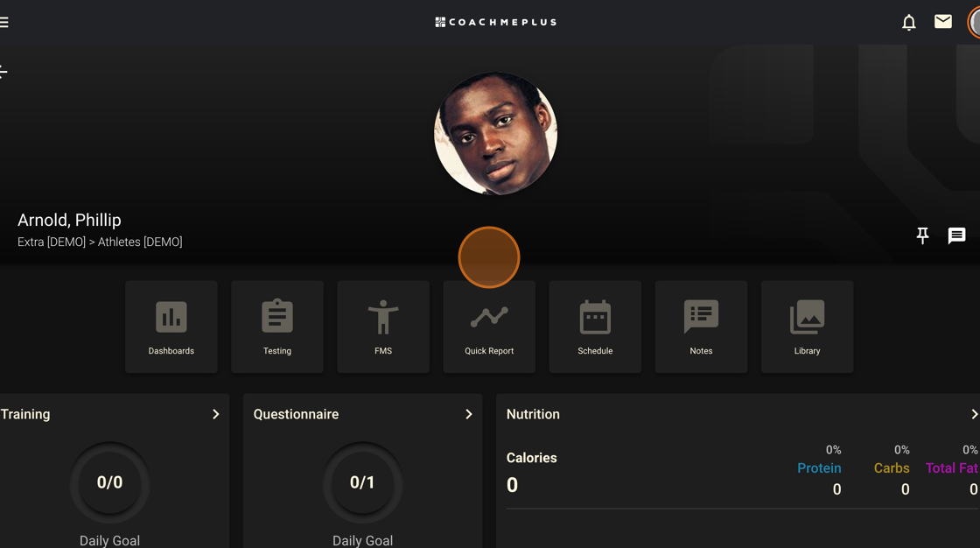Open the Dashboards tile

171,327
